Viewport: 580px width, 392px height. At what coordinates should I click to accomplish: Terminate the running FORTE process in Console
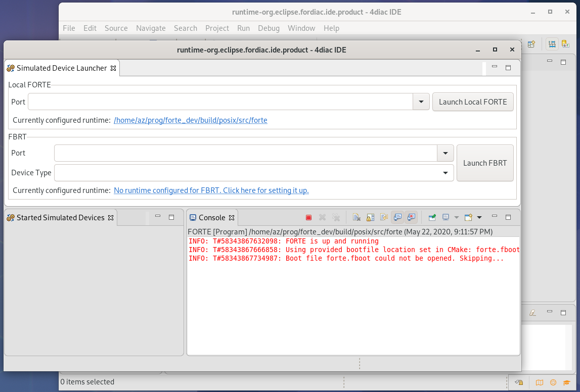click(x=308, y=218)
